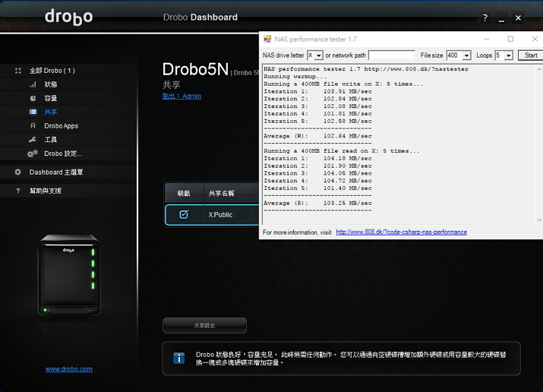The height and width of the screenshot is (392, 543).
Task: Open the 工具 tools page
Action: (51, 140)
